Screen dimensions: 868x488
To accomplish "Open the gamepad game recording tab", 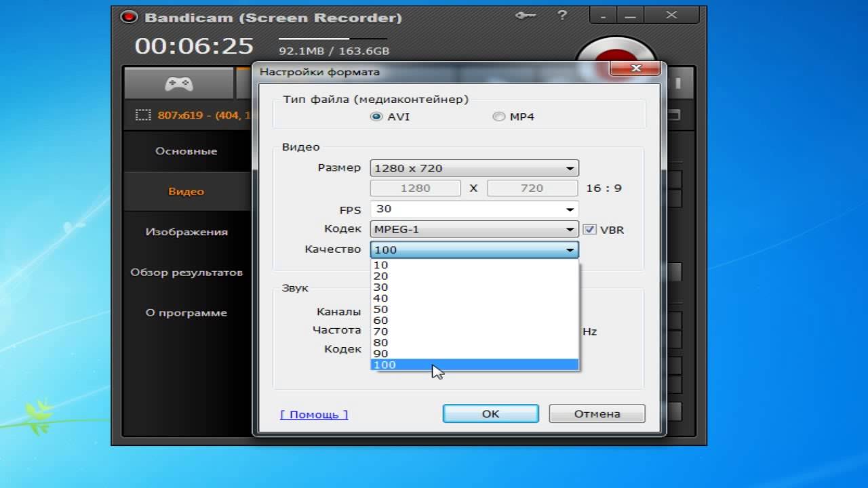I will pos(179,83).
